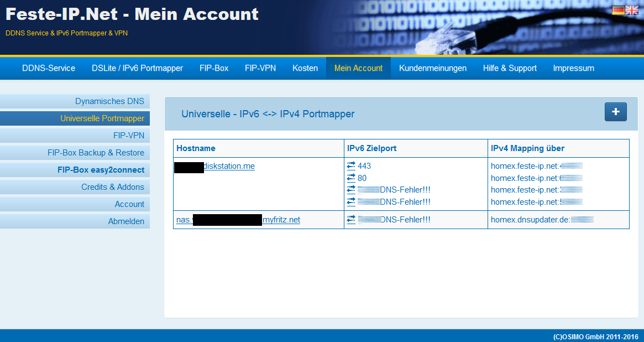Click third homex.feste-ip.net mapping entry
The width and height of the screenshot is (644, 342).
536,190
